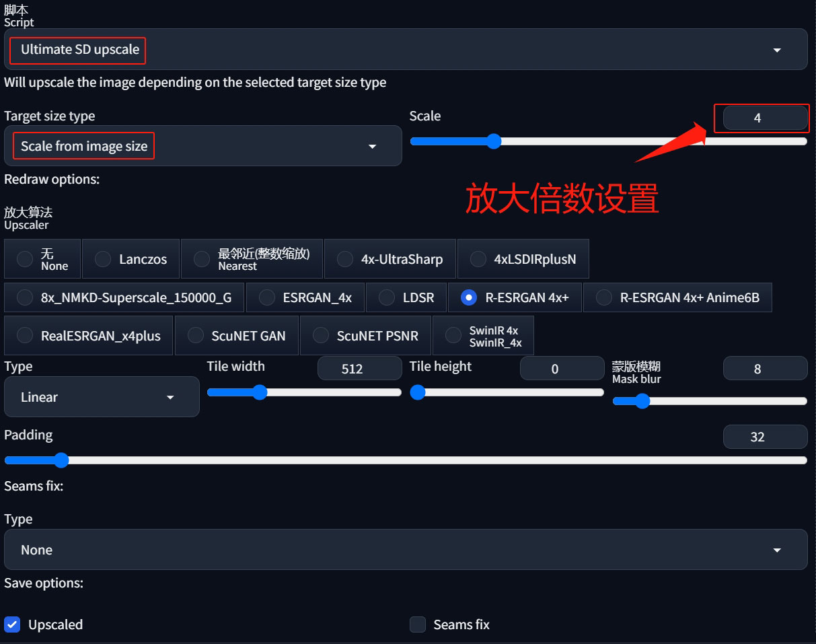Uncheck the Upscaled save option
This screenshot has width=816, height=644.
(x=13, y=624)
